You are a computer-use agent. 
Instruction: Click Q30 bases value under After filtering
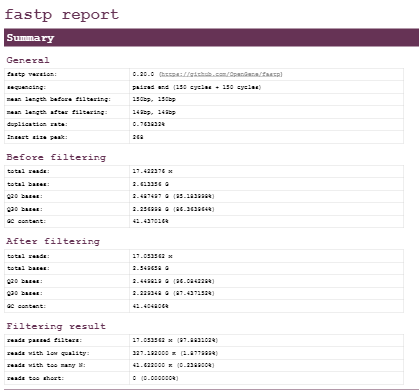173,293
